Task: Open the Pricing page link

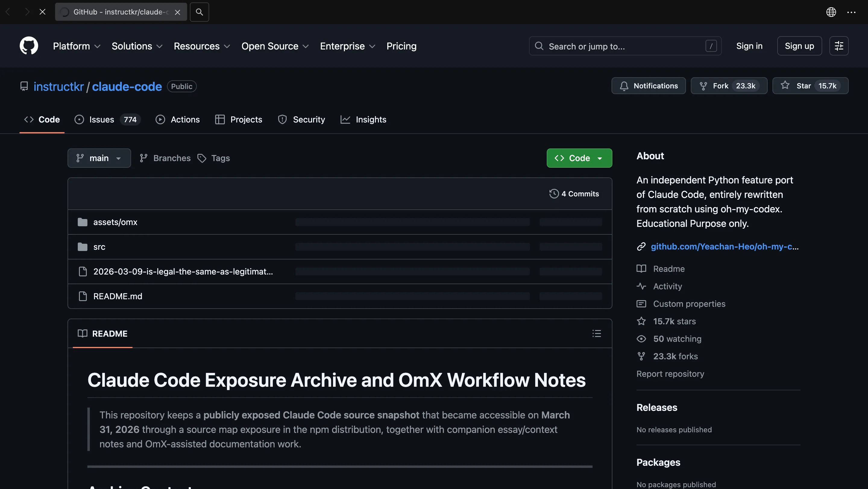Action: point(401,46)
